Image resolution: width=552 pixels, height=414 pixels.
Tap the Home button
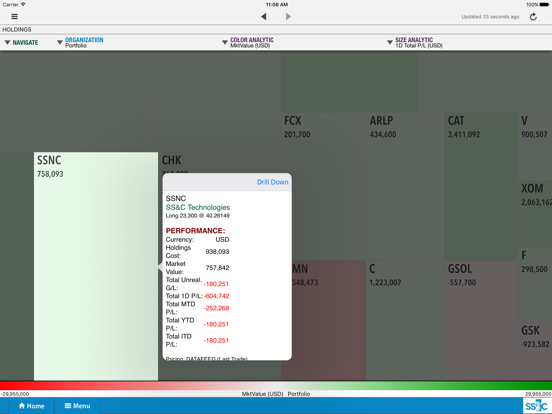point(31,406)
